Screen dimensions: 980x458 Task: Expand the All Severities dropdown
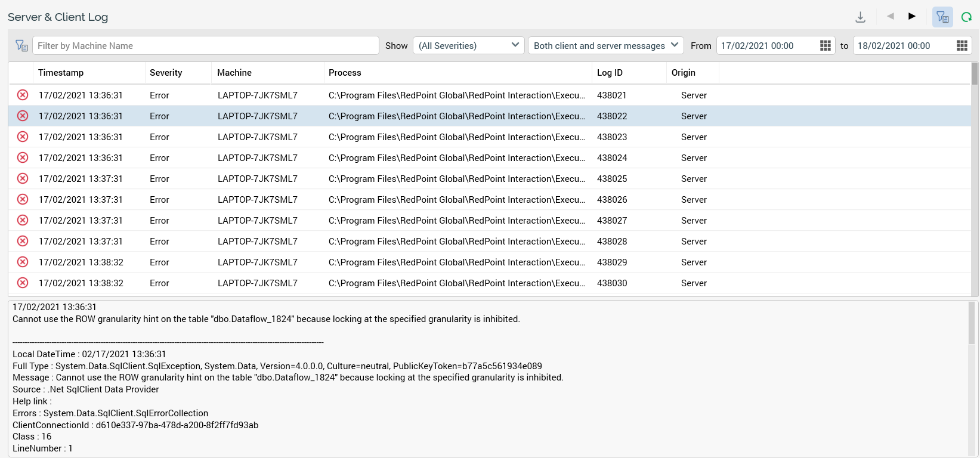pyautogui.click(x=468, y=46)
